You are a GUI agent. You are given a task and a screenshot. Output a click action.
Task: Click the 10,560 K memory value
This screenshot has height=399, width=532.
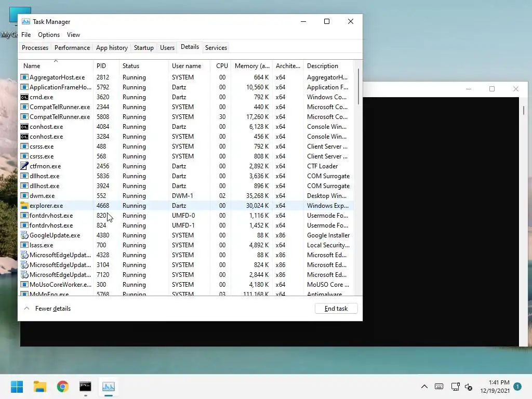[x=257, y=87]
